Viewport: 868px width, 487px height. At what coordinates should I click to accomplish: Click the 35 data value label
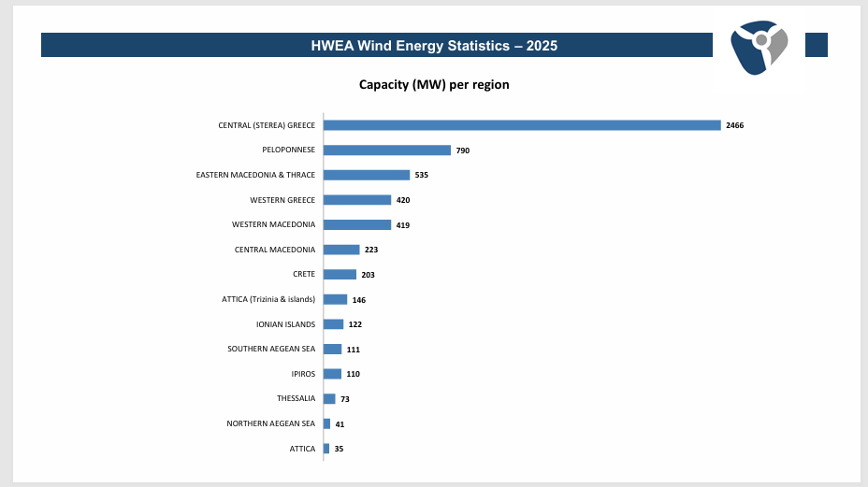coord(339,449)
